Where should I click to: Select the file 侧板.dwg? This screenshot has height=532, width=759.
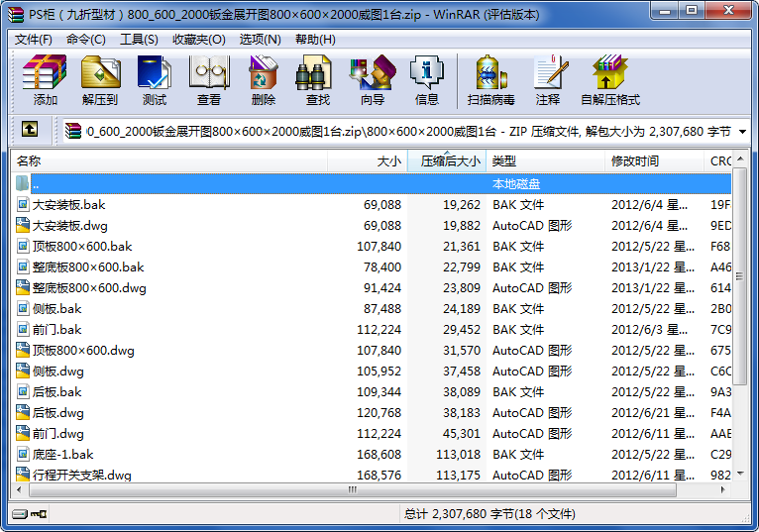[x=58, y=372]
